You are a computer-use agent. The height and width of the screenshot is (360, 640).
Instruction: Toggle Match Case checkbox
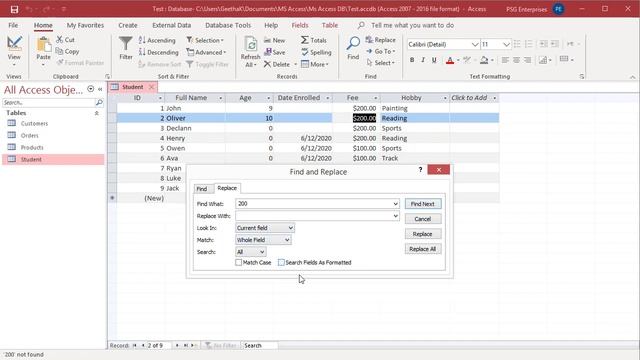click(x=239, y=262)
